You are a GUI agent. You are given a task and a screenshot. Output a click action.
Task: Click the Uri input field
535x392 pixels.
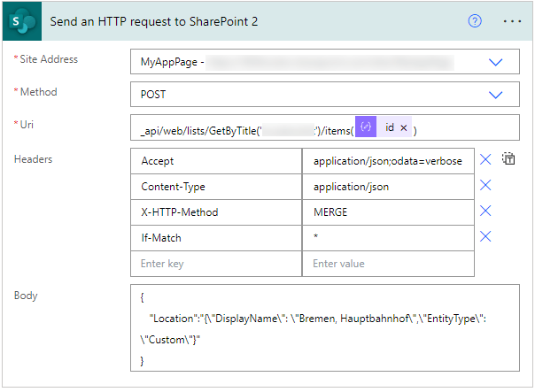(x=325, y=127)
